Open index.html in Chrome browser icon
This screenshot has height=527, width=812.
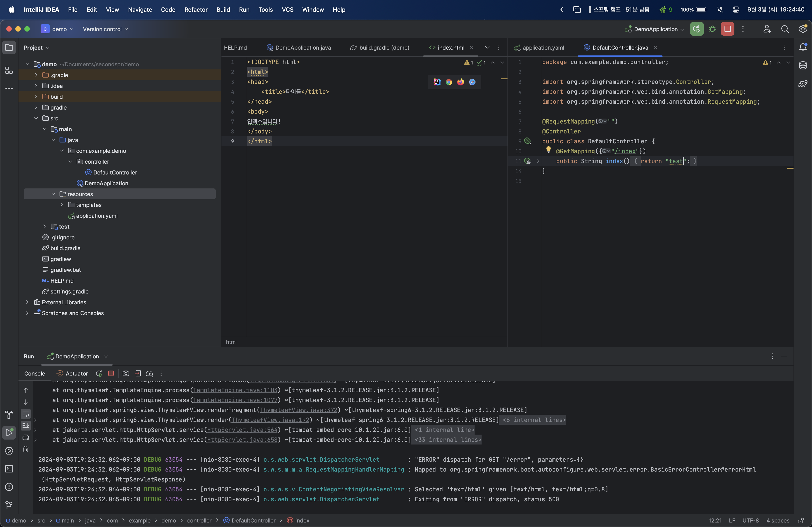pyautogui.click(x=449, y=82)
